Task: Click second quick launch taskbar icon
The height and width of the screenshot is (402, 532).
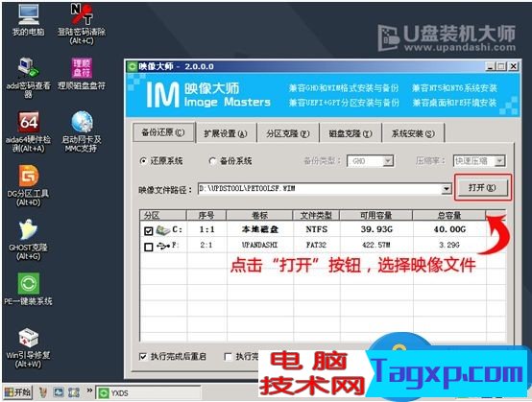Action: 59,392
